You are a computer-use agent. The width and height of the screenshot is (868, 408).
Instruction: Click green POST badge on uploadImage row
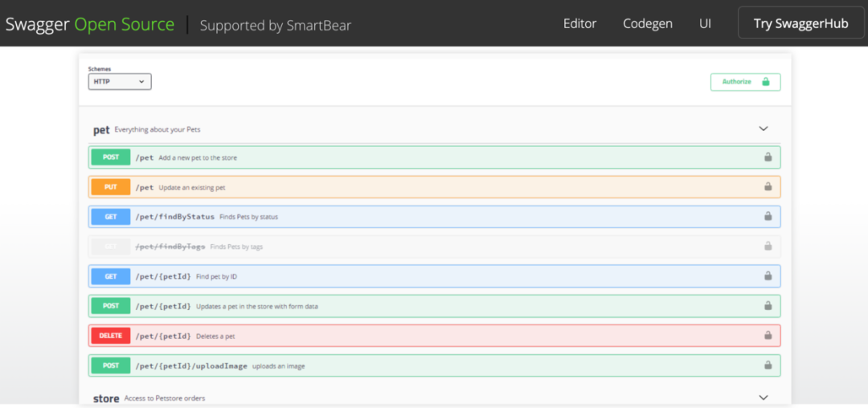[x=111, y=365]
